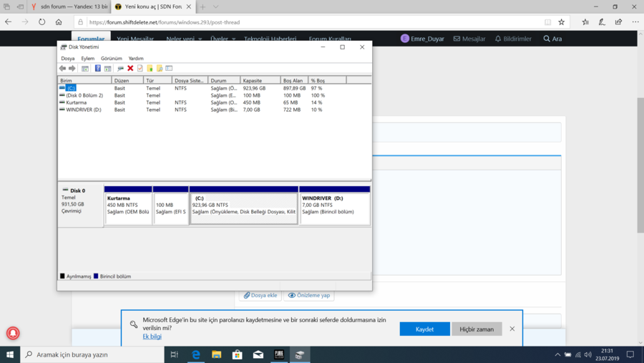Viewport: 644px width, 363px height.
Task: Open File Explorer from the taskbar
Action: pyautogui.click(x=216, y=354)
